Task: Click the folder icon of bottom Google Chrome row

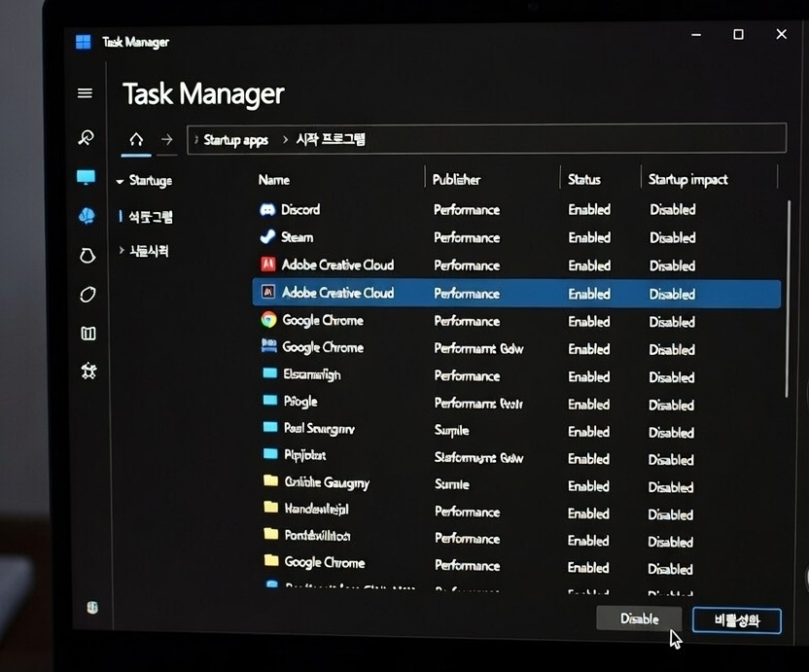Action: click(x=271, y=560)
